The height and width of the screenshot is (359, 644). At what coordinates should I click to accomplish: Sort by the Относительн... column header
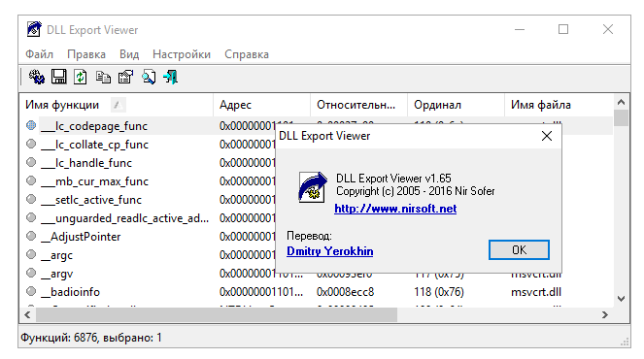[358, 105]
